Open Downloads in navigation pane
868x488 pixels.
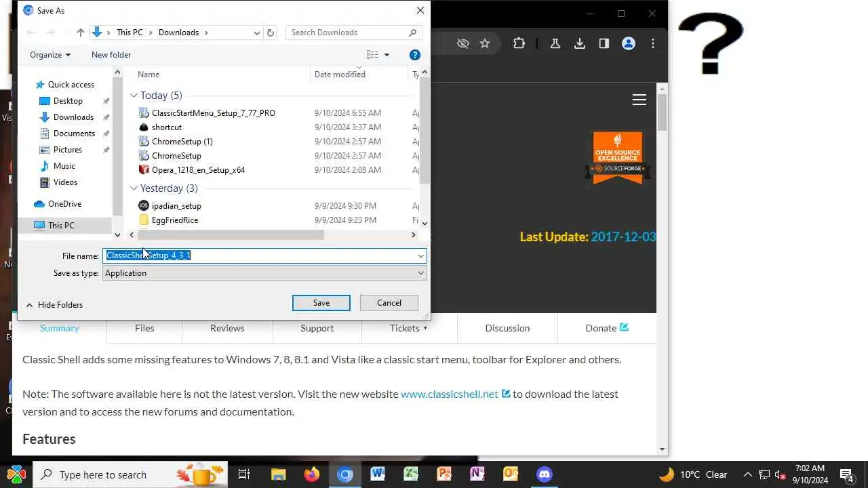coord(73,117)
